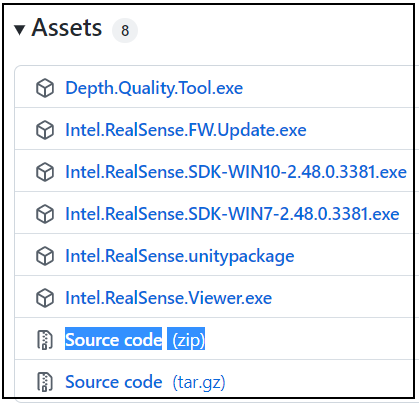The width and height of the screenshot is (419, 403).
Task: Download Intel.RealSense.SDK-WIN7-2.48.0.3381.exe
Action: click(232, 214)
